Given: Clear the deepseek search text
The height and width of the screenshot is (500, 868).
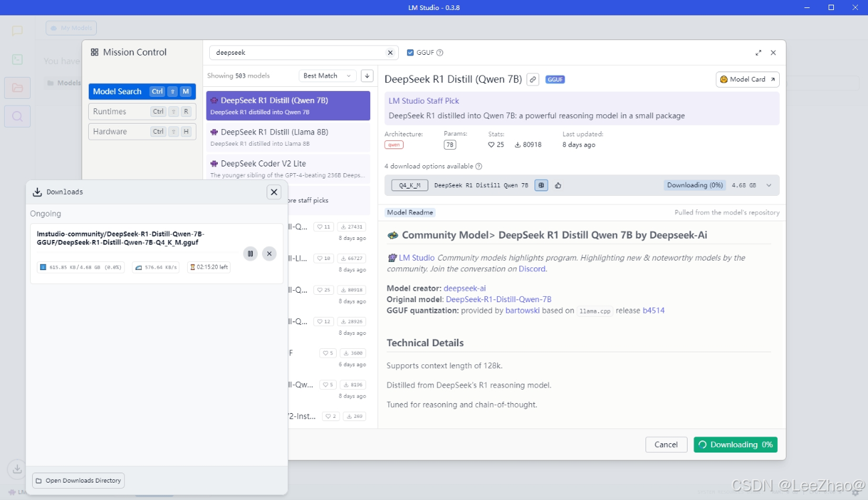Looking at the screenshot, I should coord(390,53).
